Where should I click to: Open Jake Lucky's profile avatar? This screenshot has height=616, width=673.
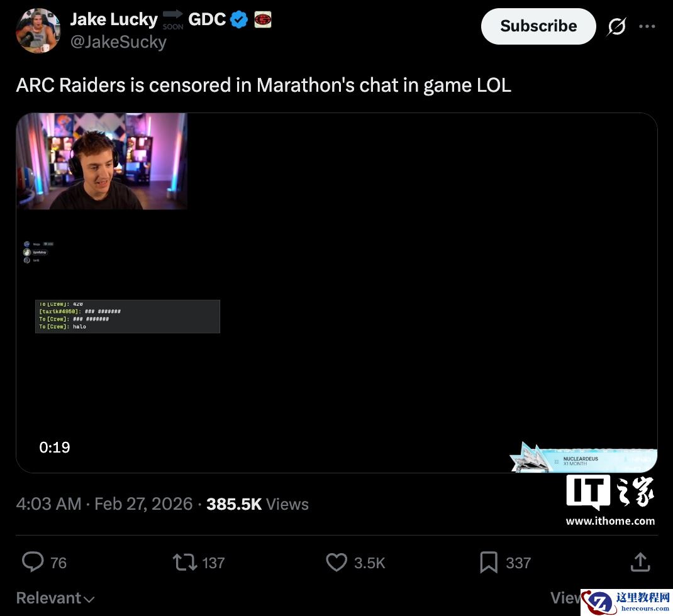(38, 30)
